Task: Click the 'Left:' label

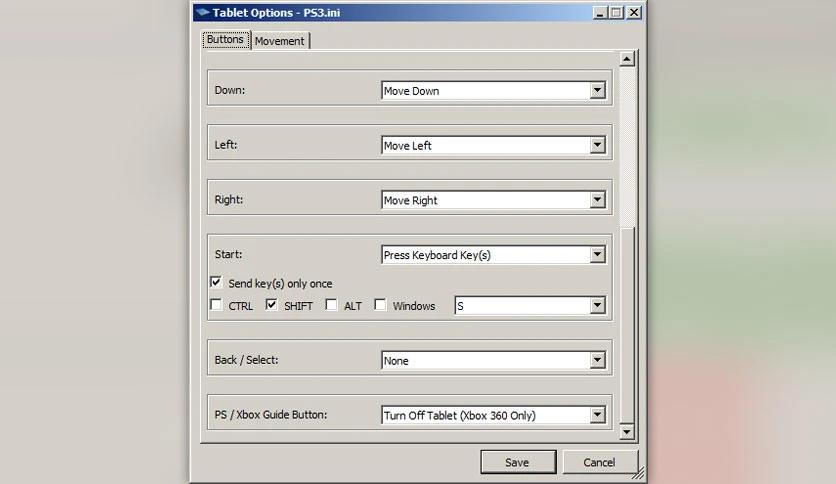Action: point(226,145)
